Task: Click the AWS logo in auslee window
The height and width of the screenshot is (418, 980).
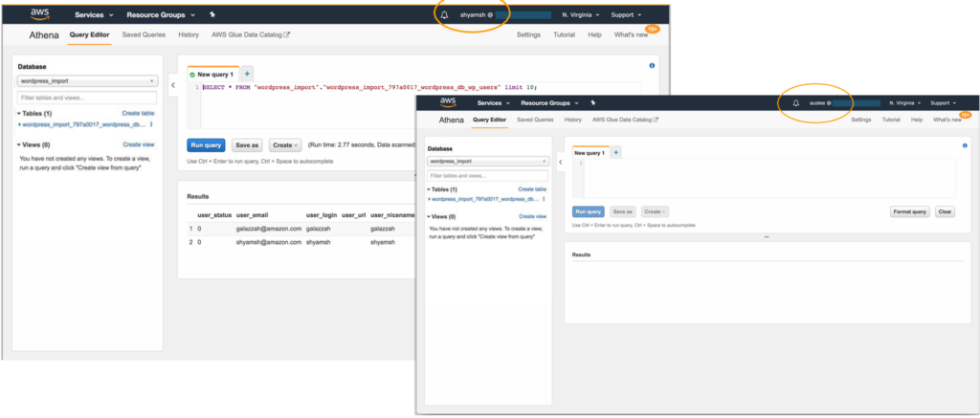Action: point(448,102)
